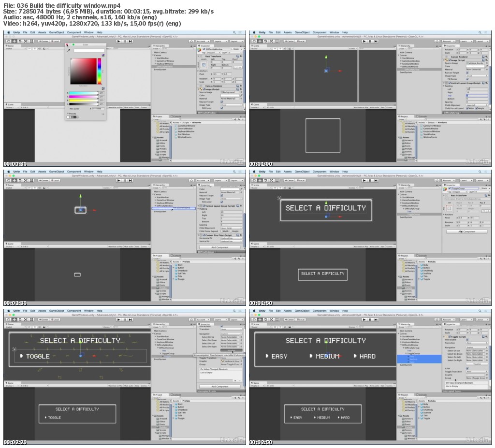Toggle DifficultyWindow active checkbox in 00:00:30 Inspector
Screen dimensions: 495x448
(204, 49)
